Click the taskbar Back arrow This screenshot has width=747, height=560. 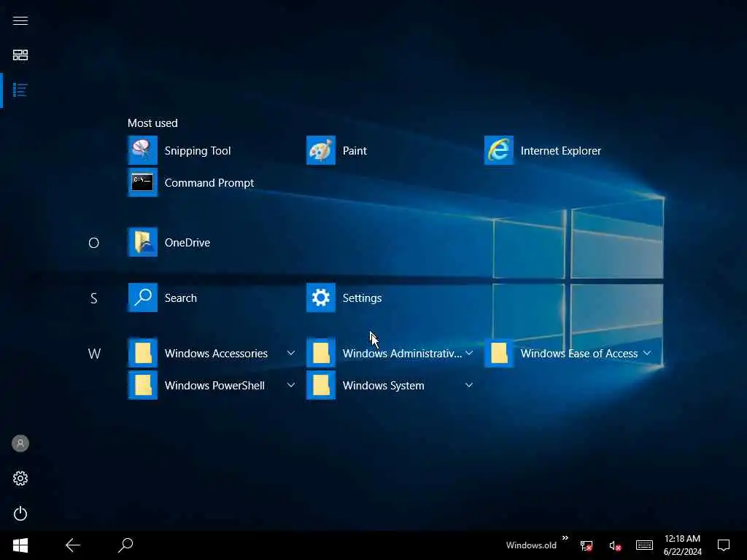(73, 545)
